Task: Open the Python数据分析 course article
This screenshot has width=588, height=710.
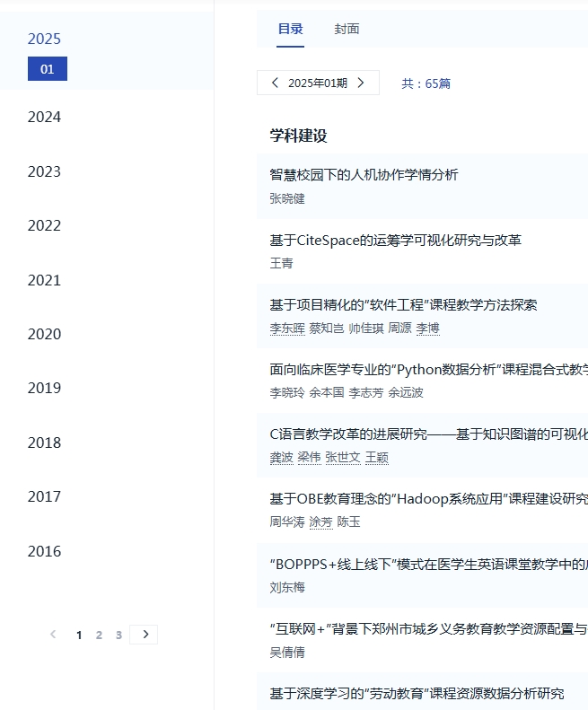Action: click(428, 370)
